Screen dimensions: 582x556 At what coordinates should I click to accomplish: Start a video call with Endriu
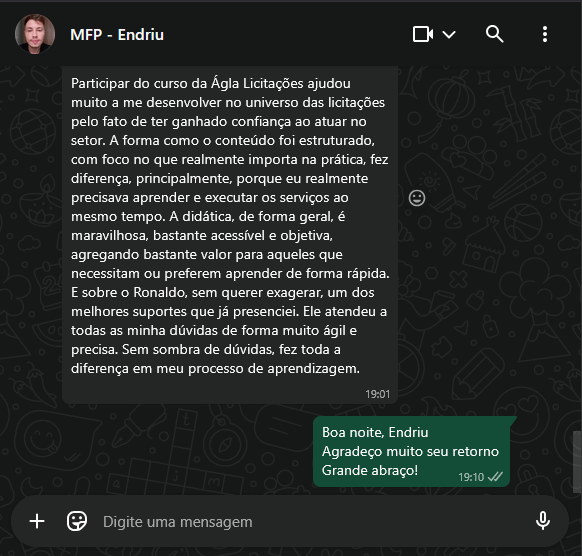tap(423, 35)
